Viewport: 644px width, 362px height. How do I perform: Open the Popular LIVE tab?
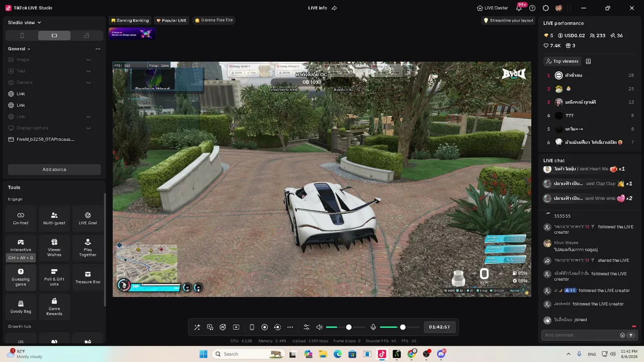[x=172, y=21]
